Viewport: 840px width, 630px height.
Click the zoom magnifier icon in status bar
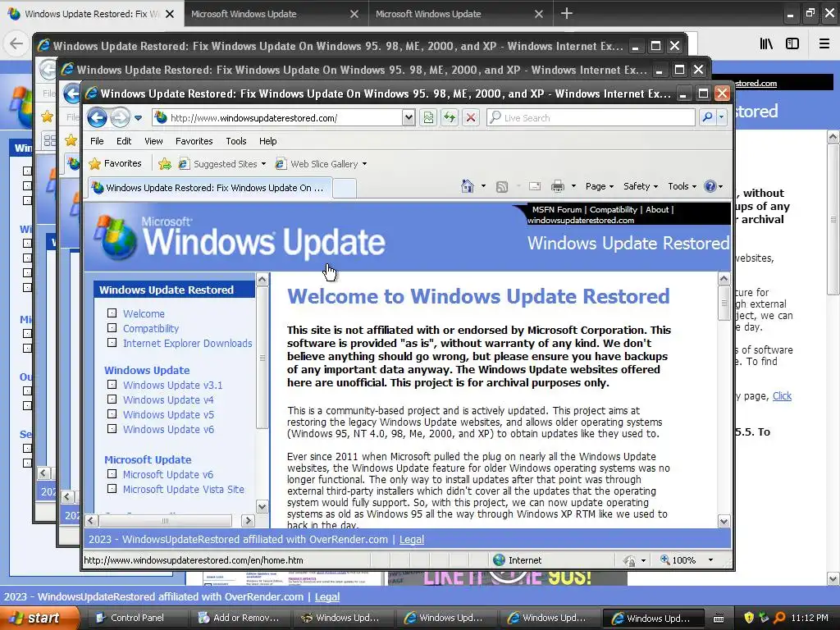pyautogui.click(x=664, y=559)
